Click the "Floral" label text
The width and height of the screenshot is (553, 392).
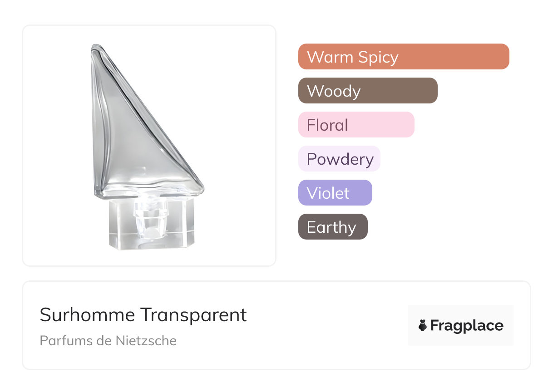[x=327, y=125]
